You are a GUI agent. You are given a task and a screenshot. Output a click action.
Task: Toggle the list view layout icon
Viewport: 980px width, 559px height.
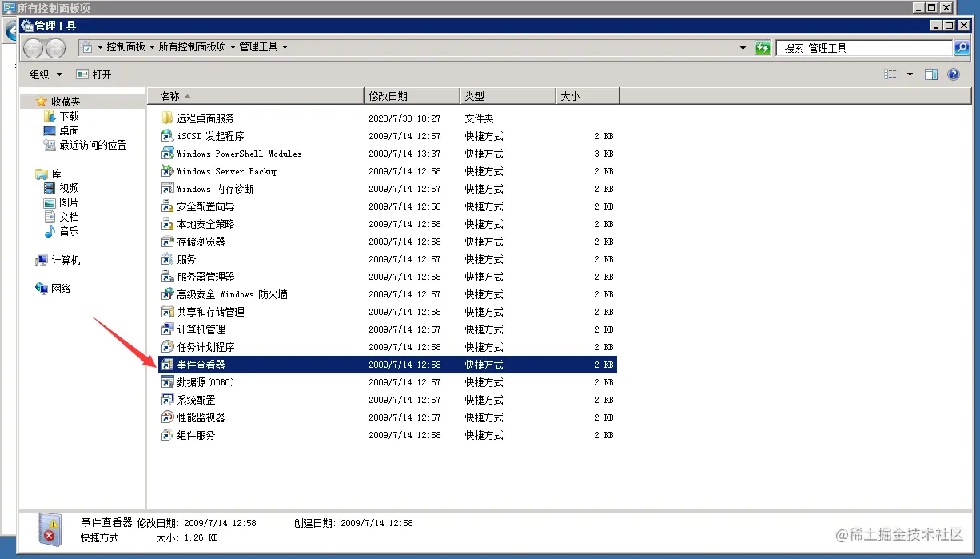point(890,74)
